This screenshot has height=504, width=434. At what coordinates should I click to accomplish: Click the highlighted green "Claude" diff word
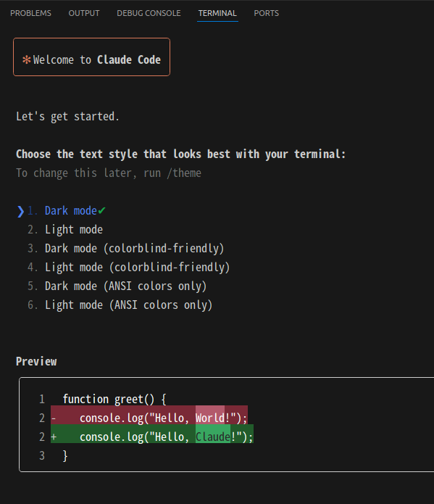point(213,437)
